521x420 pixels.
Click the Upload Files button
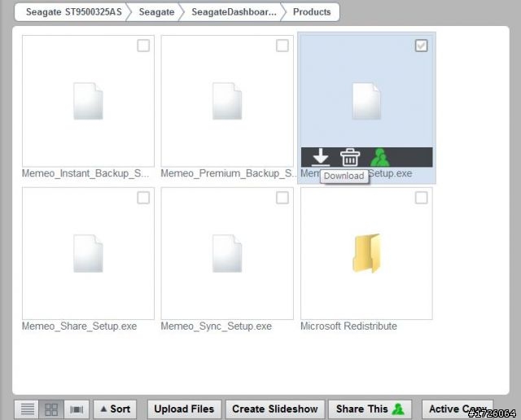click(184, 409)
